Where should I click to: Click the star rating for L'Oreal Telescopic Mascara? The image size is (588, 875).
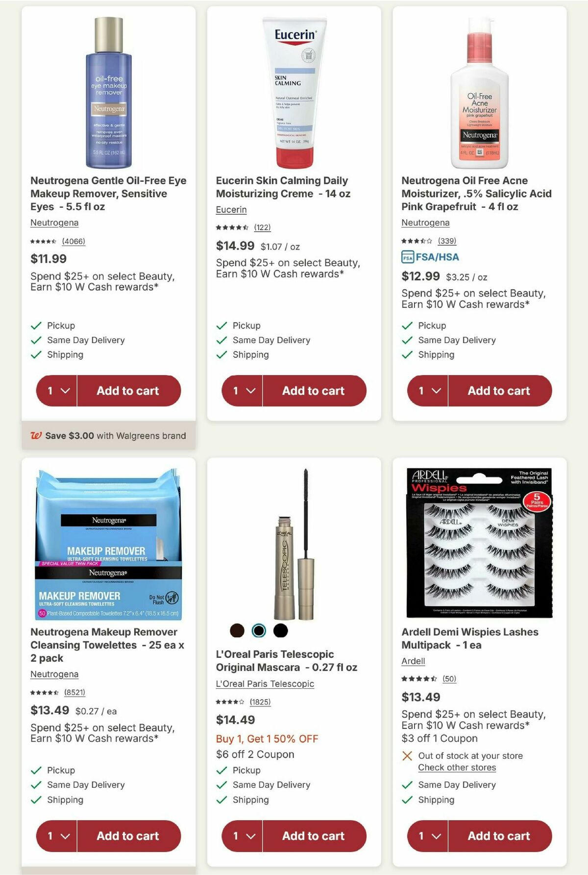point(230,702)
